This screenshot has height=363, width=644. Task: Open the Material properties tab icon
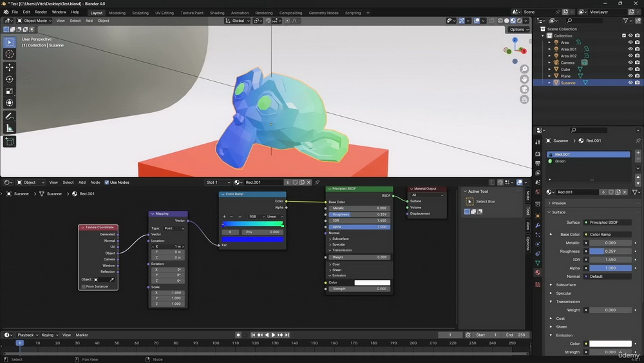pos(538,273)
